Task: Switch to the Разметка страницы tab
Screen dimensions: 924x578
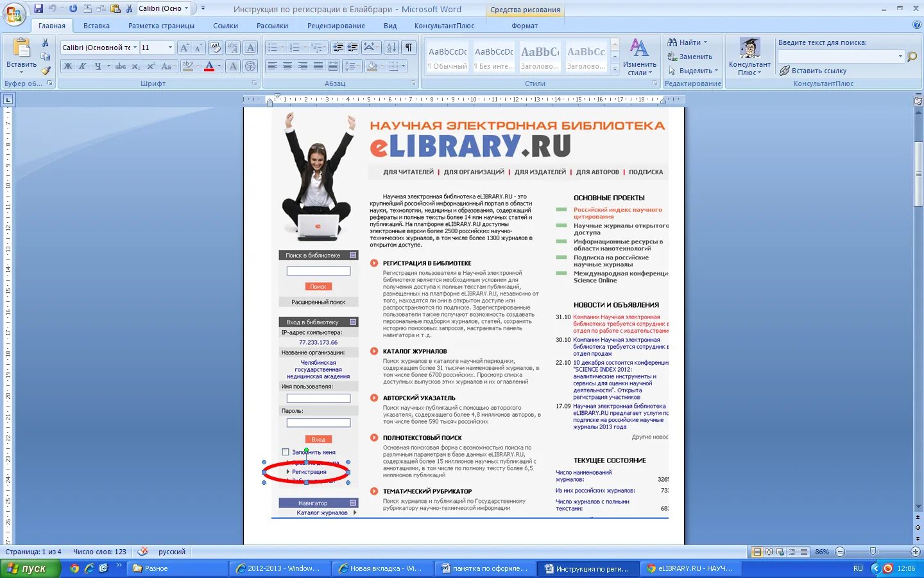Action: (x=161, y=26)
